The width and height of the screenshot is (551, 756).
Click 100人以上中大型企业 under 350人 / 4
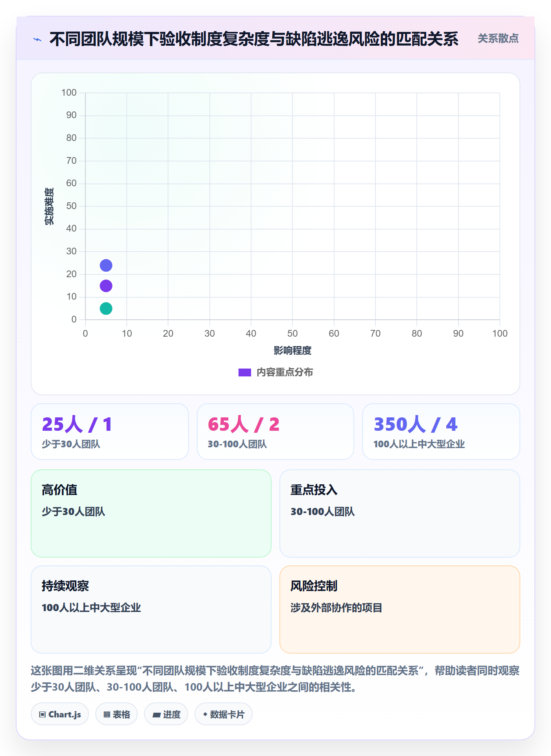point(419,444)
